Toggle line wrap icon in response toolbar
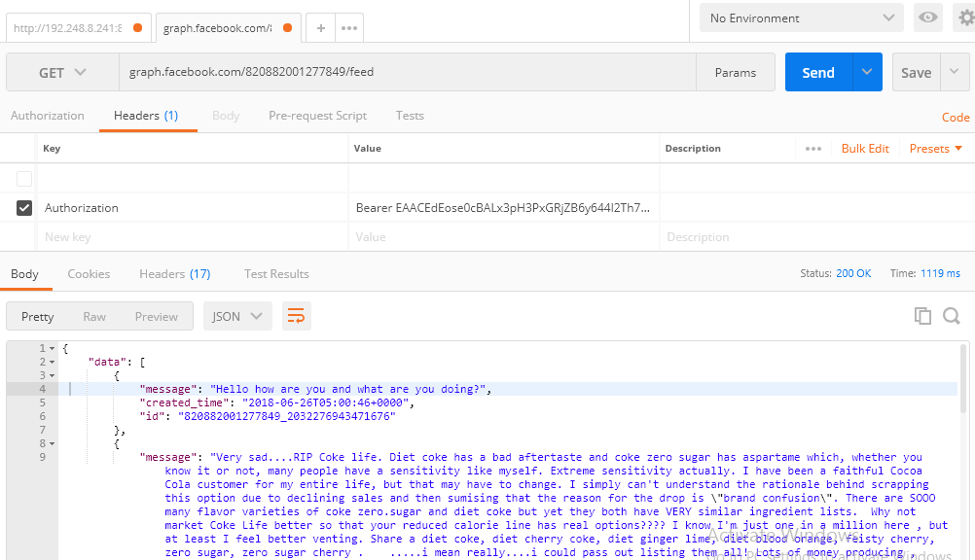This screenshot has height=560, width=975. [296, 316]
